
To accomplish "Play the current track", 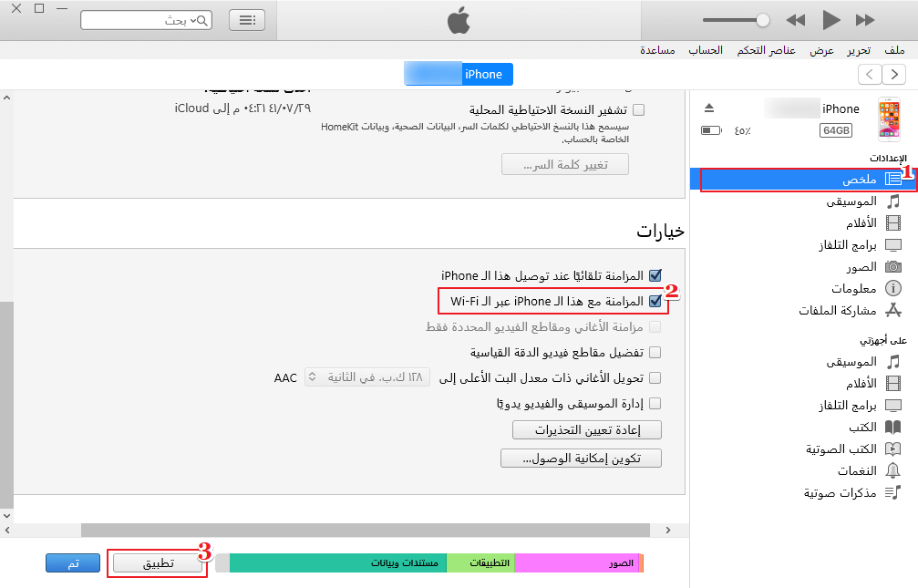I will 830,20.
